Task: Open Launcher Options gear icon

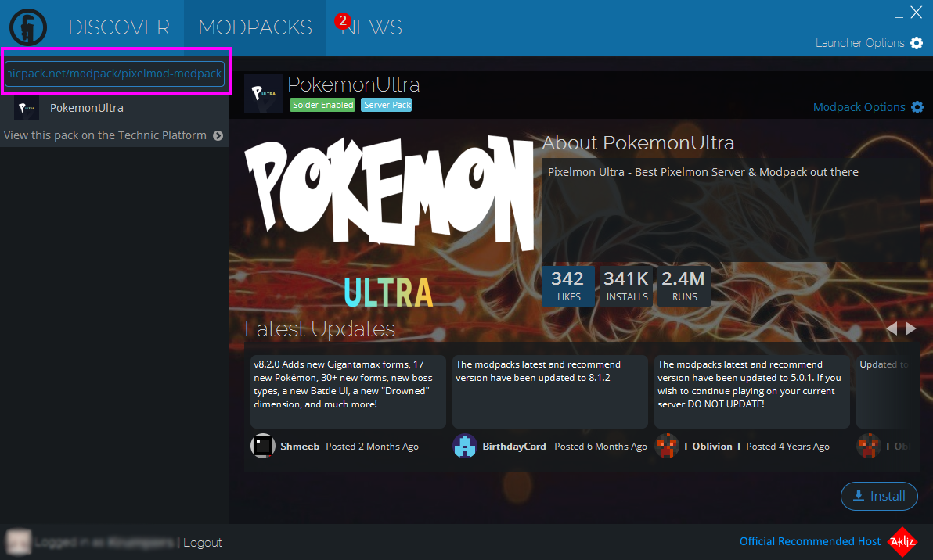Action: click(917, 43)
